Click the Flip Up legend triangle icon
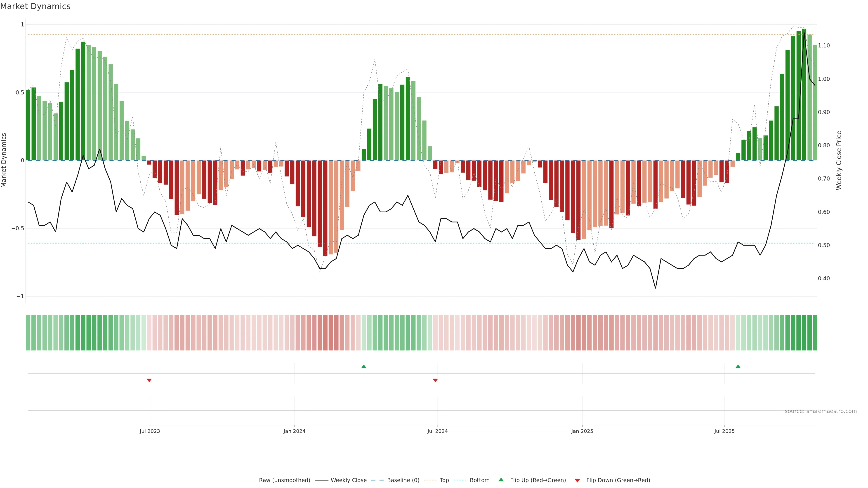 pyautogui.click(x=501, y=480)
